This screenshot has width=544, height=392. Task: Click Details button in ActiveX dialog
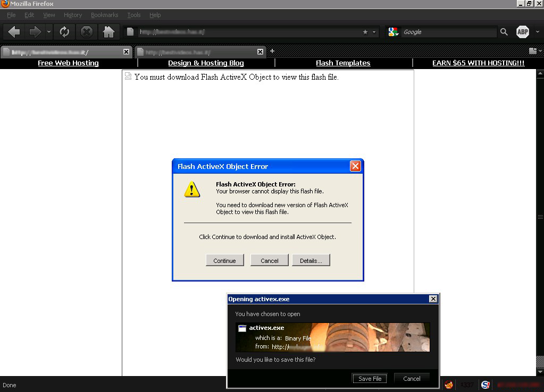(311, 260)
